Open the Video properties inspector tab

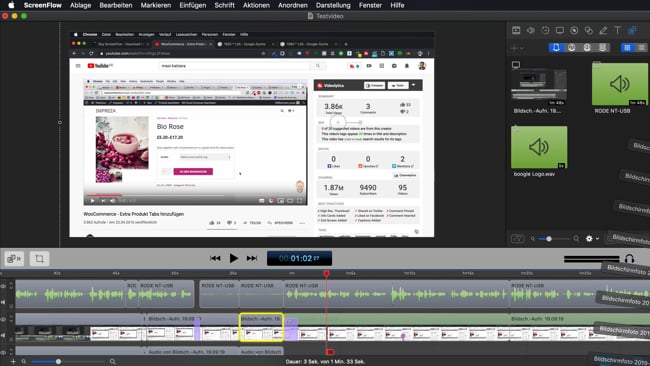point(516,30)
